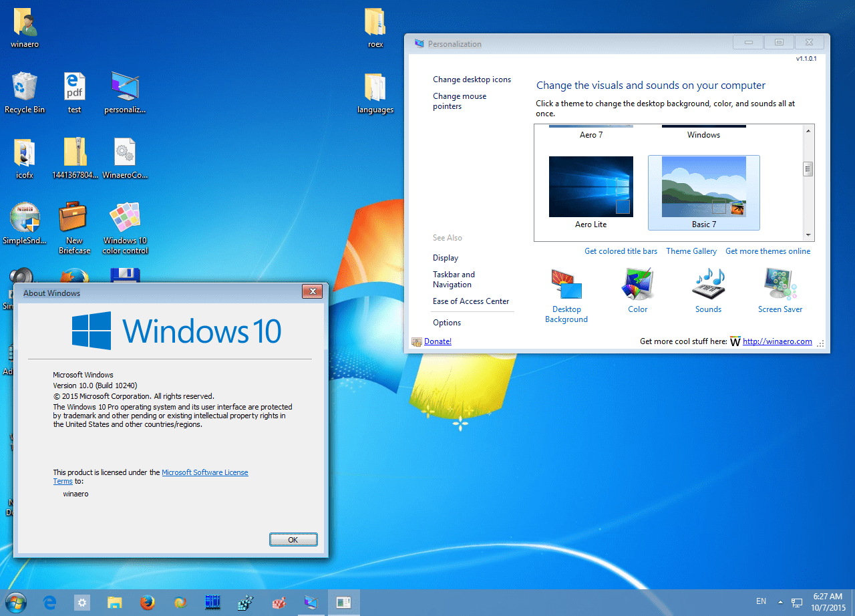Image resolution: width=855 pixels, height=616 pixels.
Task: Select the Aero Lite theme thumbnail
Action: click(591, 186)
